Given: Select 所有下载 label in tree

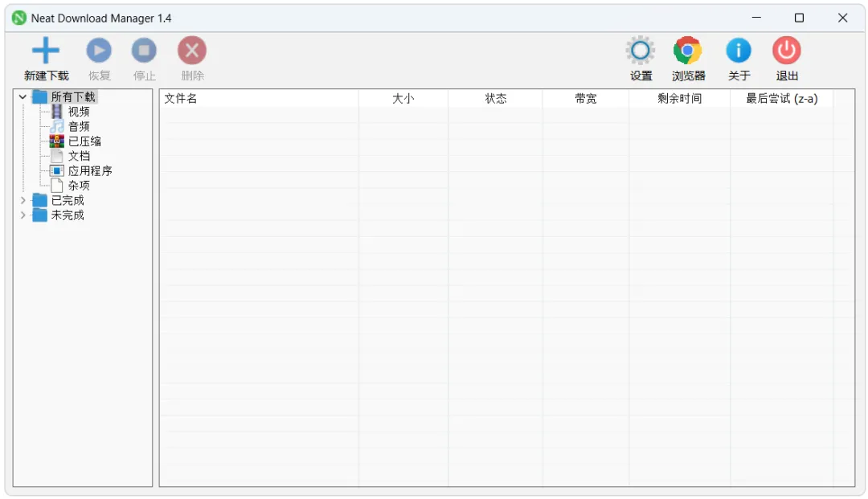Looking at the screenshot, I should pos(73,96).
